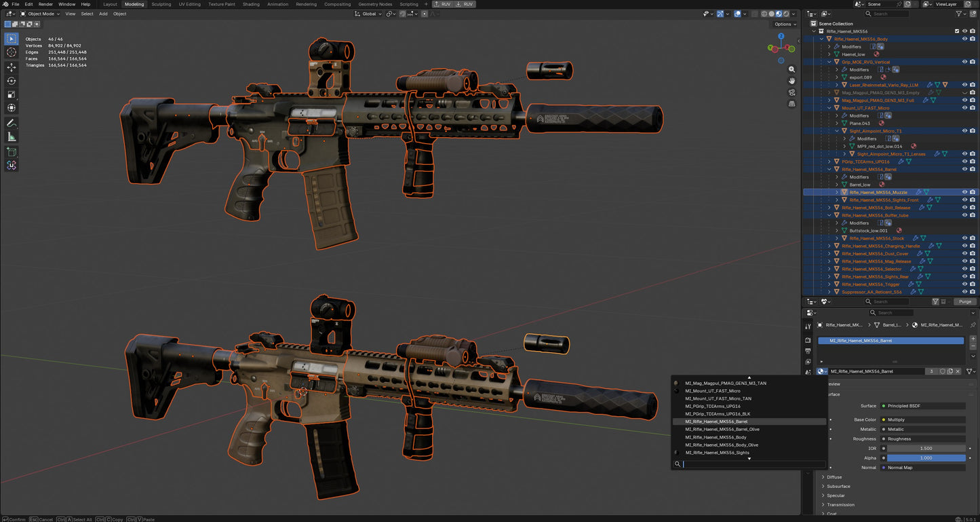Screen dimensions: 980x522
Task: Unlink material with the X icon
Action: pos(958,371)
